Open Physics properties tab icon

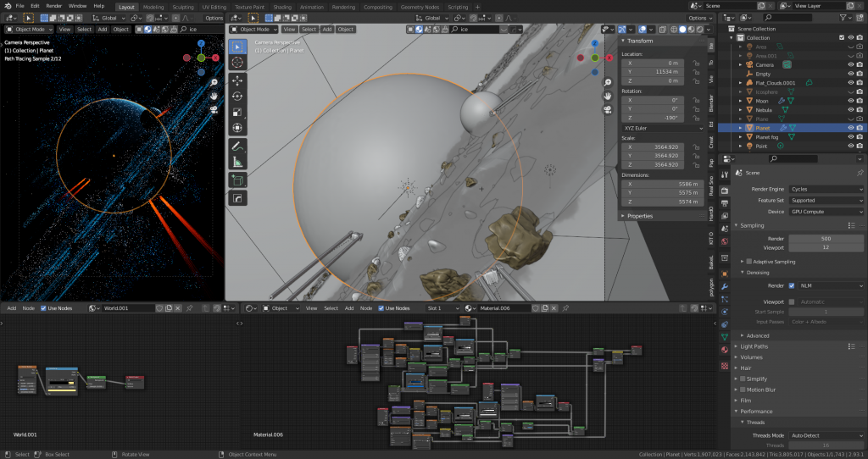(x=725, y=312)
